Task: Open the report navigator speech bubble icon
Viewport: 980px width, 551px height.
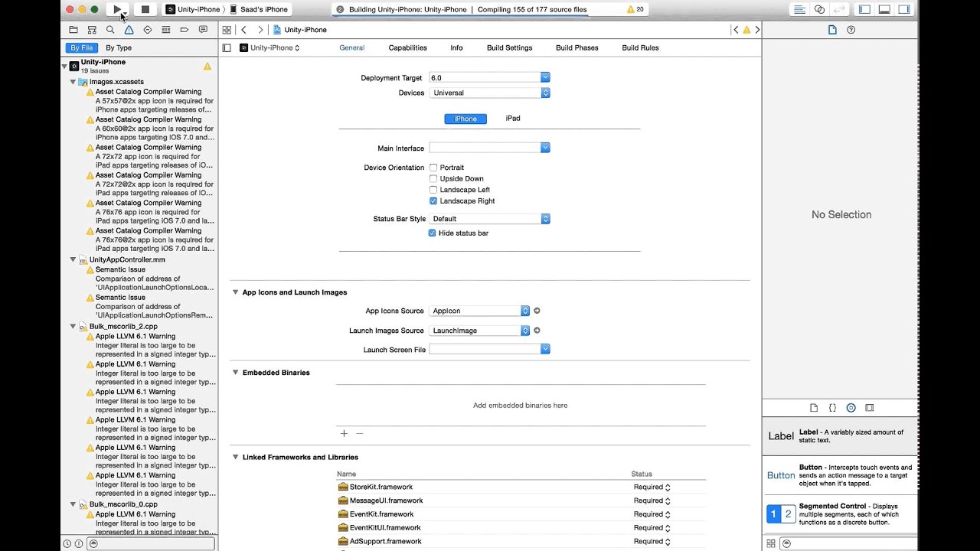Action: click(x=203, y=30)
